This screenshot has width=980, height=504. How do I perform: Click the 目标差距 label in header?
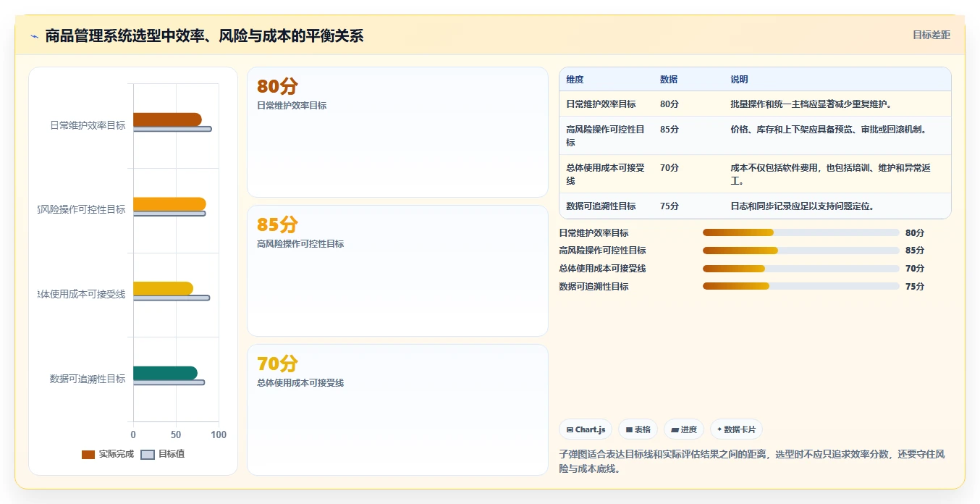pyautogui.click(x=931, y=35)
